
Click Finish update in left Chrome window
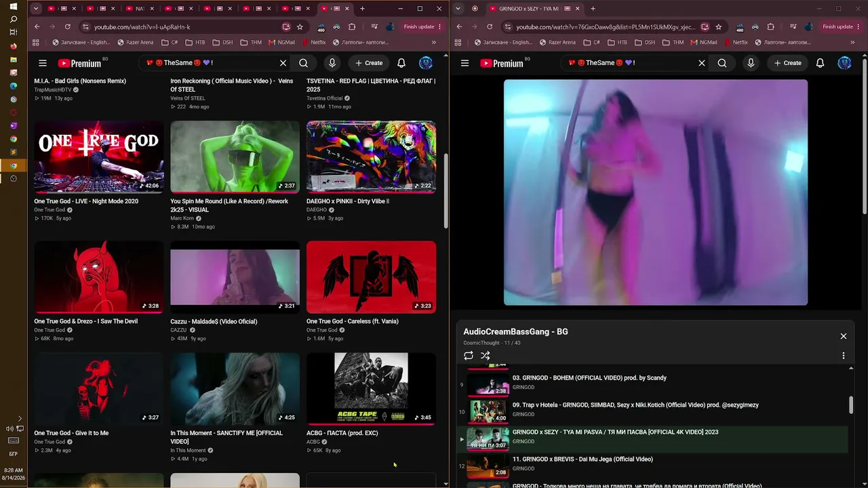pos(422,26)
